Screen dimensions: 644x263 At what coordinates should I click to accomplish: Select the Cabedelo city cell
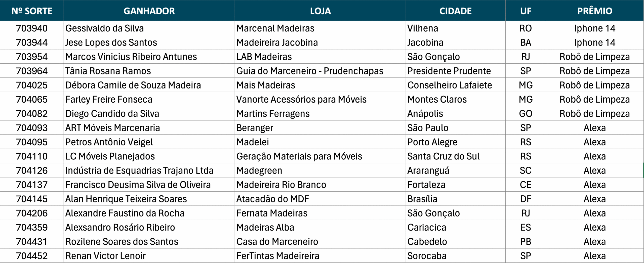(x=427, y=242)
